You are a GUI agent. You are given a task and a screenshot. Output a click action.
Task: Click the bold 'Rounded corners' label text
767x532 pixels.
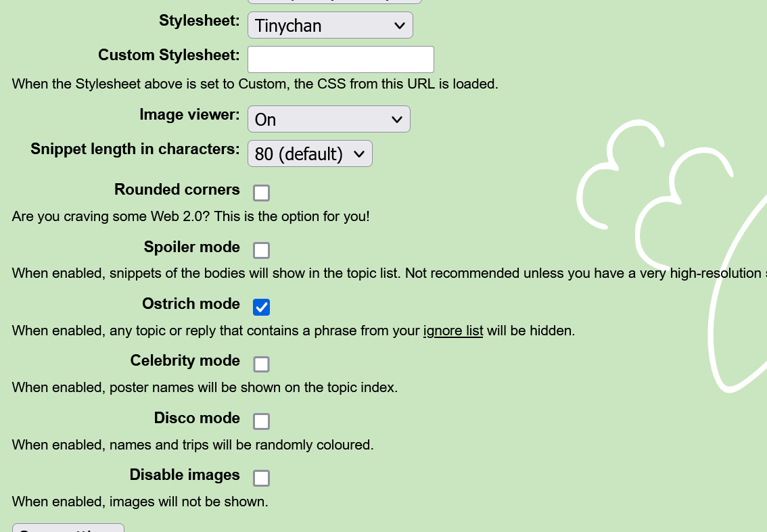pos(177,190)
